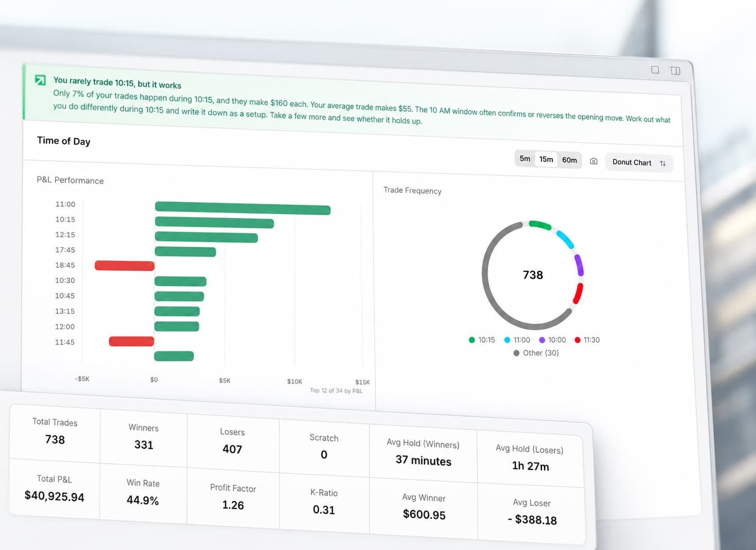Click Avg Hold (Losers) value 1h 27m
The height and width of the screenshot is (550, 756).
[530, 466]
